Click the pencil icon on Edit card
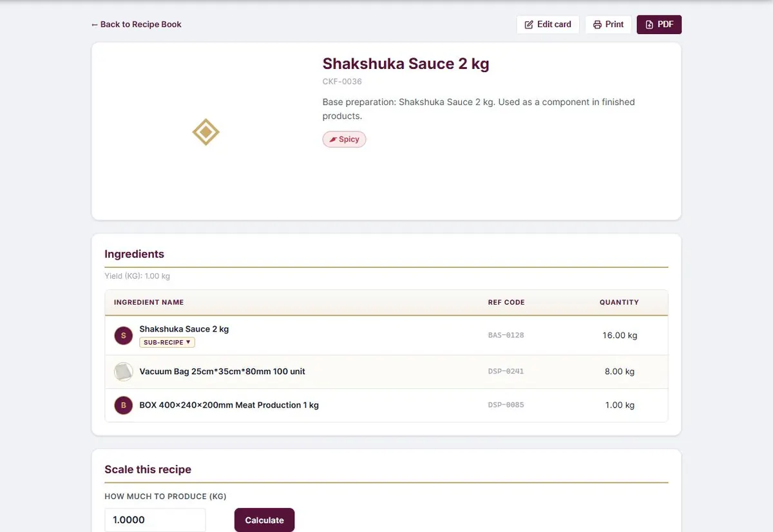Screen dimensions: 773x532 (x=529, y=24)
